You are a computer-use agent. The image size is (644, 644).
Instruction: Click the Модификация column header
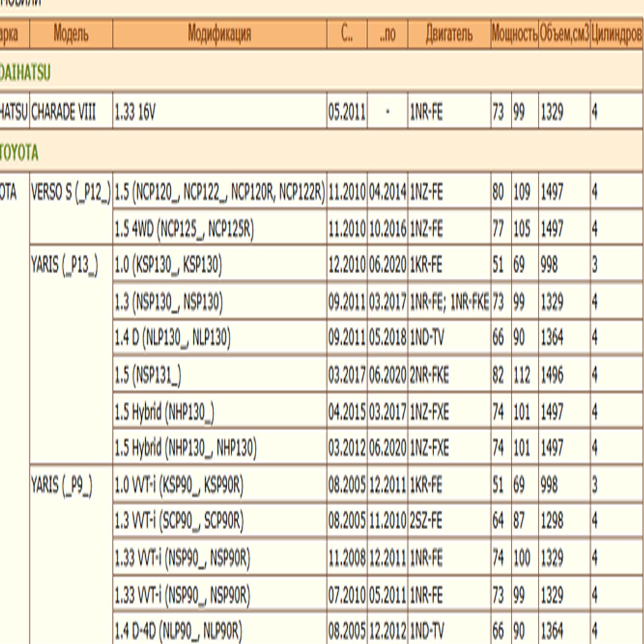(219, 34)
